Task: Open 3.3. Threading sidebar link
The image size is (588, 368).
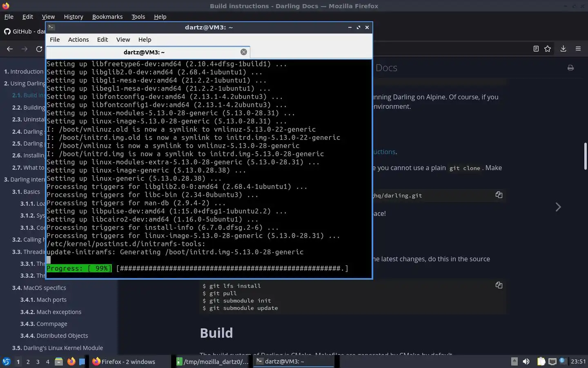Action: 29,252
